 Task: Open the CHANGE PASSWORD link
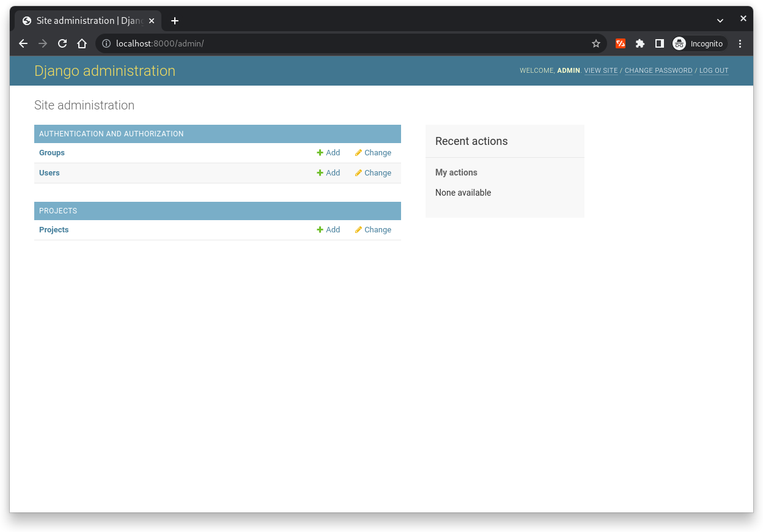click(x=658, y=71)
